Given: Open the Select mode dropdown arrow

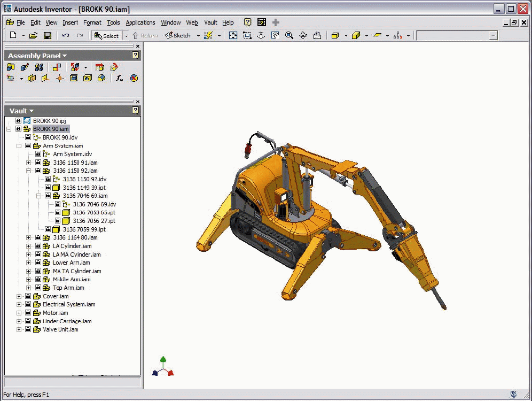Looking at the screenshot, I should click(x=126, y=36).
